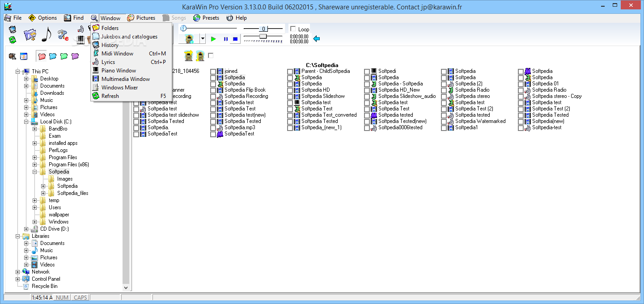This screenshot has width=644, height=304.
Task: Adjust the slider showing value 0
Action: coord(263,29)
